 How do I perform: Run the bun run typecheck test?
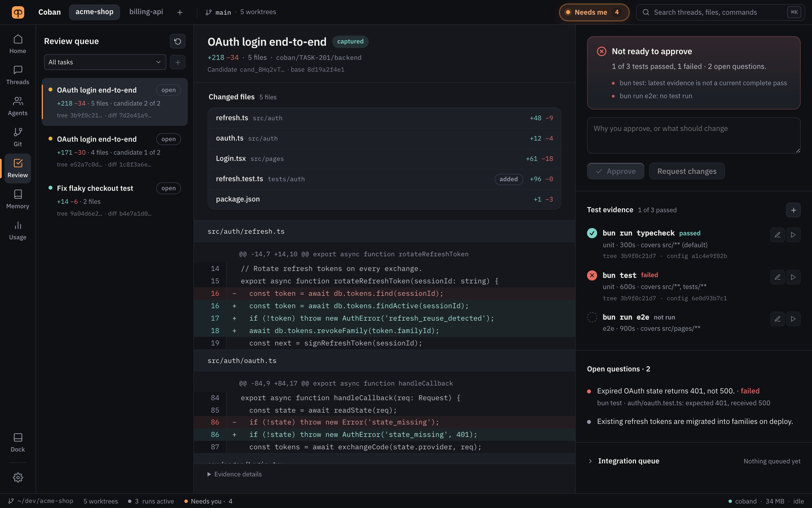[793, 235]
